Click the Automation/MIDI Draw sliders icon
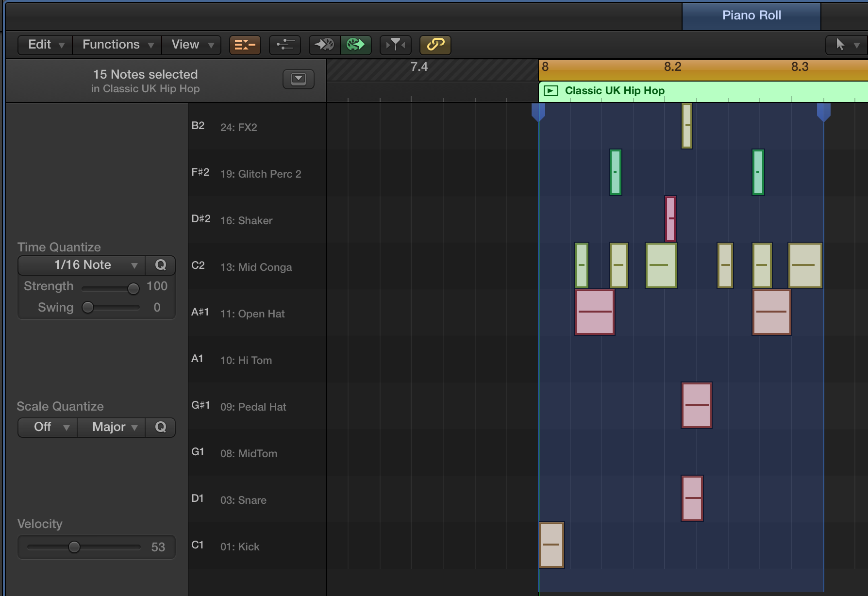The width and height of the screenshot is (868, 596). click(285, 45)
